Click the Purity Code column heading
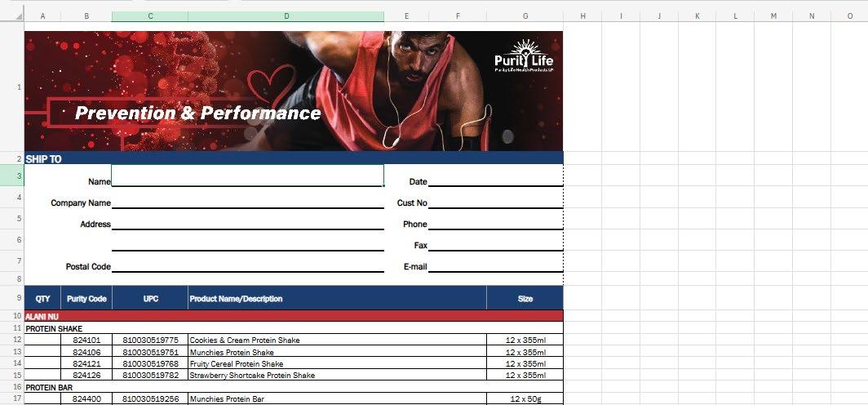 (86, 299)
